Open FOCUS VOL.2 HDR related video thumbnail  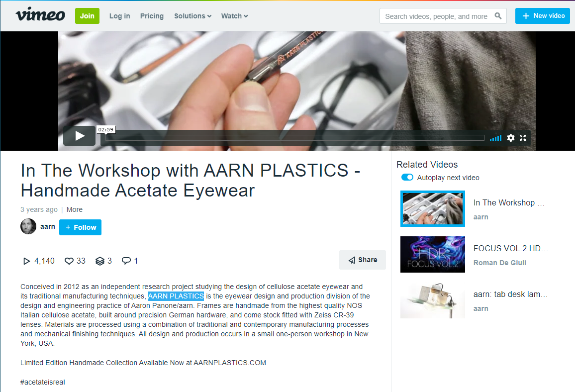click(x=433, y=255)
